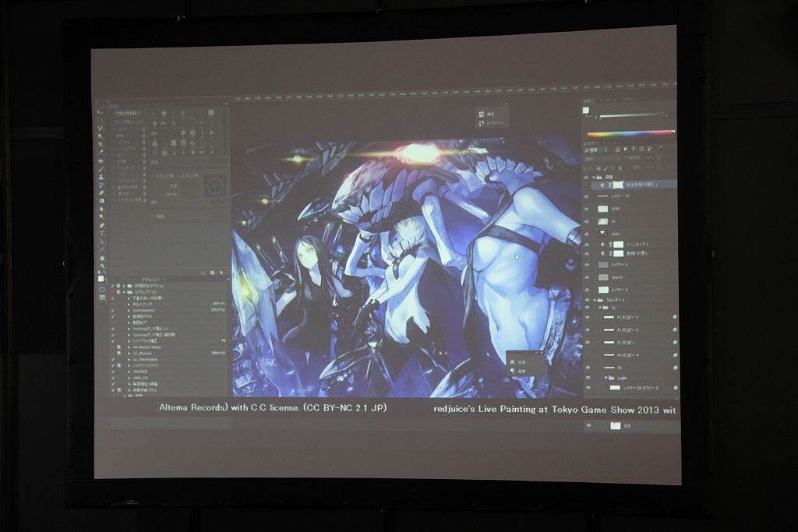Hide the DL layer
This screenshot has width=798, height=532.
click(586, 222)
